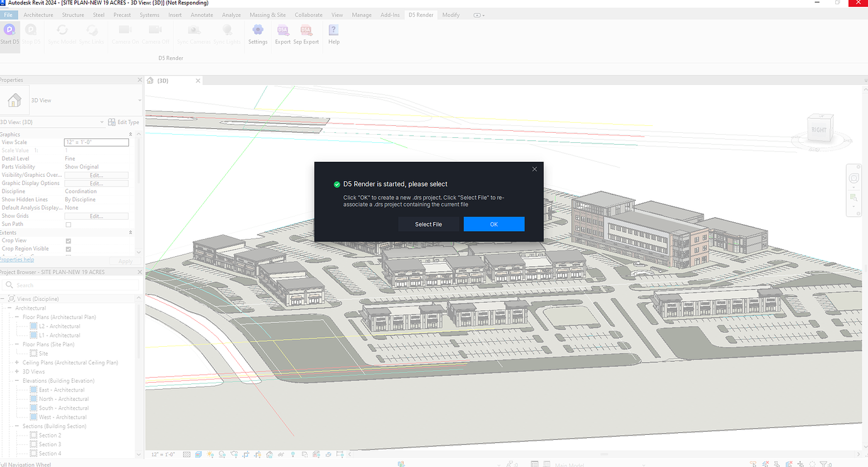The width and height of the screenshot is (868, 467).
Task: Toggle Crop Region Visible off
Action: 67,248
